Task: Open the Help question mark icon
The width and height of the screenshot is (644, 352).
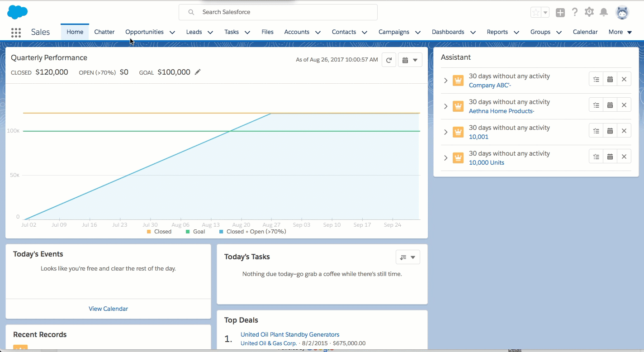Action: click(x=575, y=12)
